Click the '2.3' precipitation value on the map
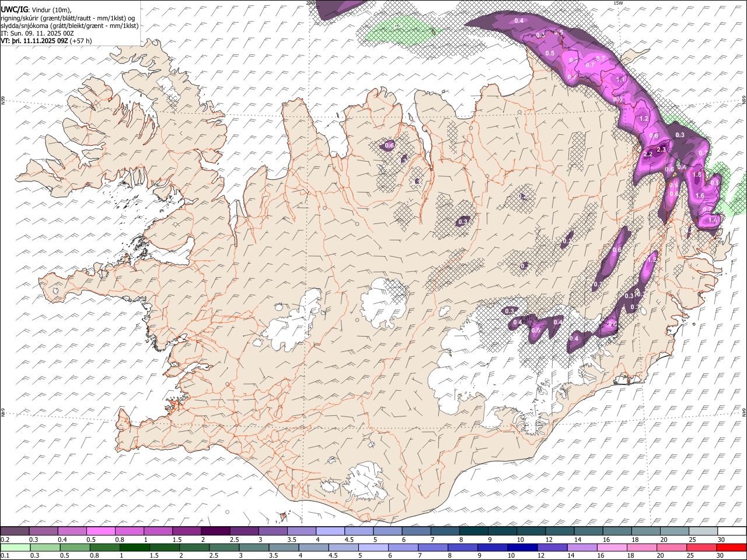Image resolution: width=747 pixels, height=560 pixels. (661, 150)
